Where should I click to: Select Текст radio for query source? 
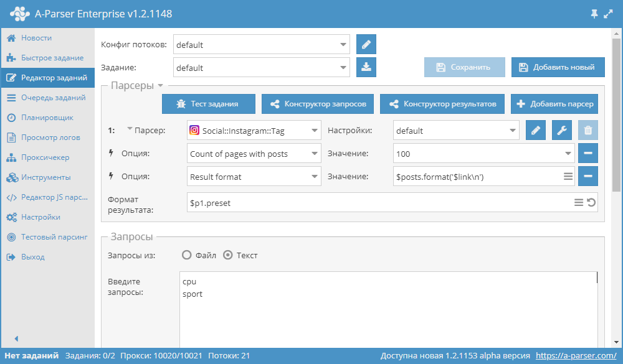227,255
